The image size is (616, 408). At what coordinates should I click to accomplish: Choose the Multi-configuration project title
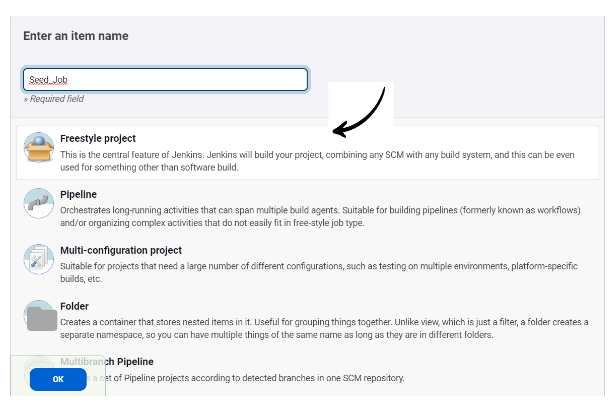coord(121,250)
